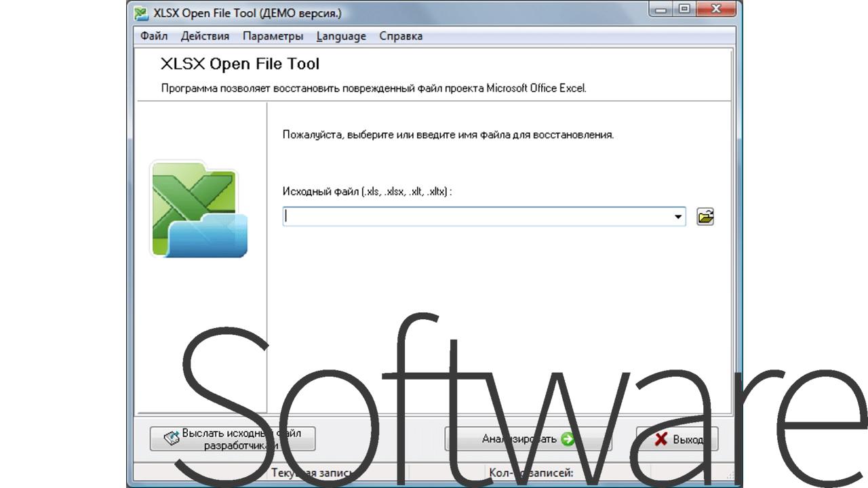This screenshot has width=868, height=488.
Task: Minimize the XLSX Open File Tool window
Action: point(661,8)
